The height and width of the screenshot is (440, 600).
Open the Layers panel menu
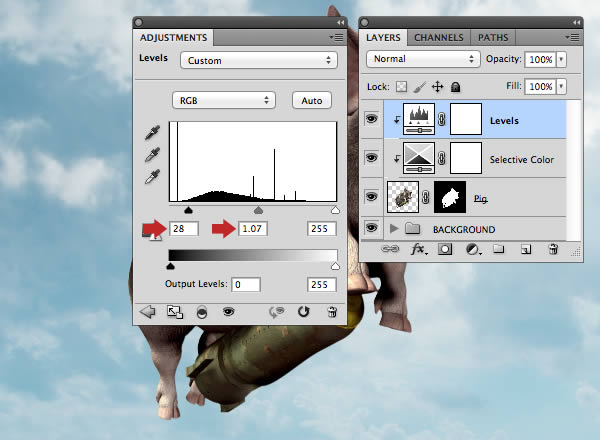[x=573, y=37]
